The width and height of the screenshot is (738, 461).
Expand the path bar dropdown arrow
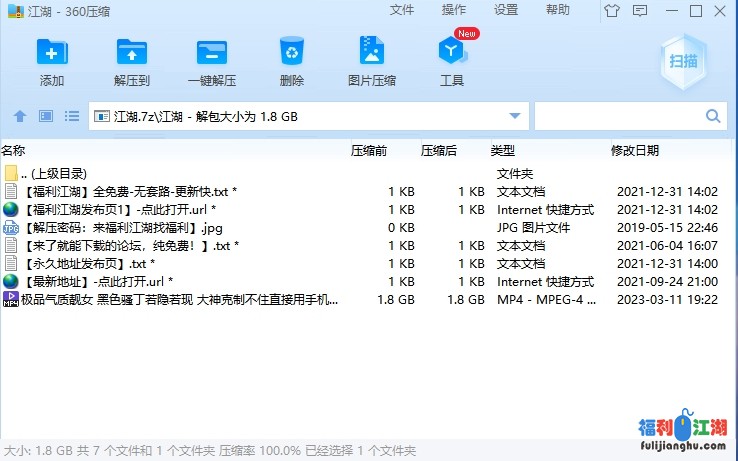tap(515, 116)
